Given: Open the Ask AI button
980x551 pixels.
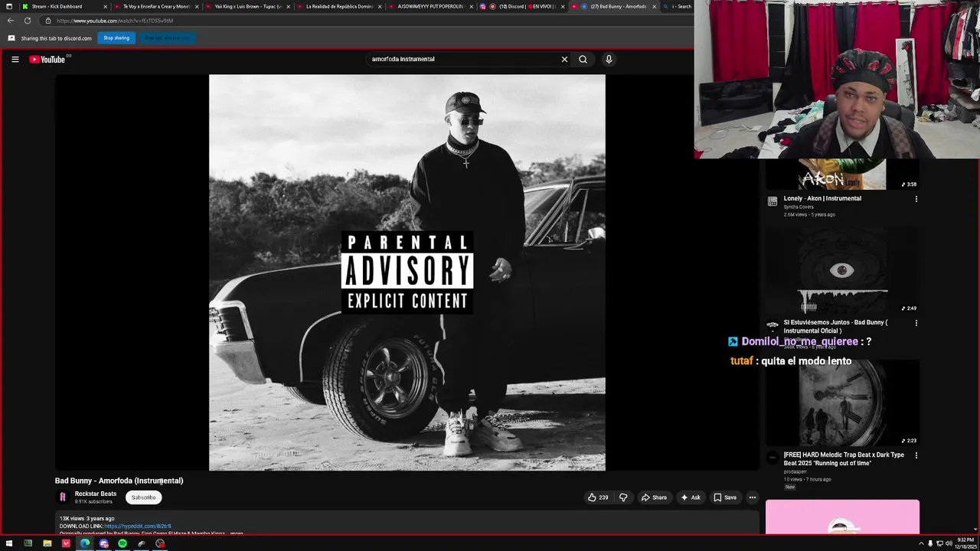Looking at the screenshot, I should pyautogui.click(x=691, y=497).
